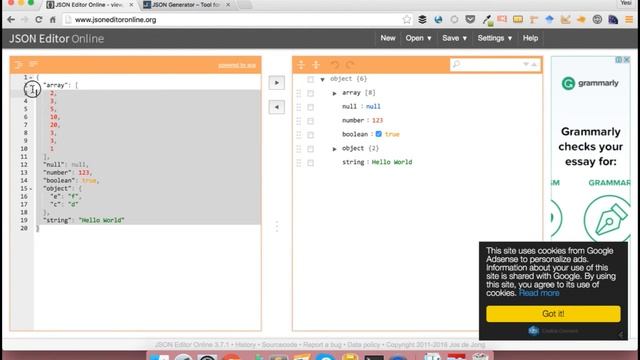This screenshot has width=640, height=360.
Task: Format JSON with indentation in code editor
Action: point(18,64)
